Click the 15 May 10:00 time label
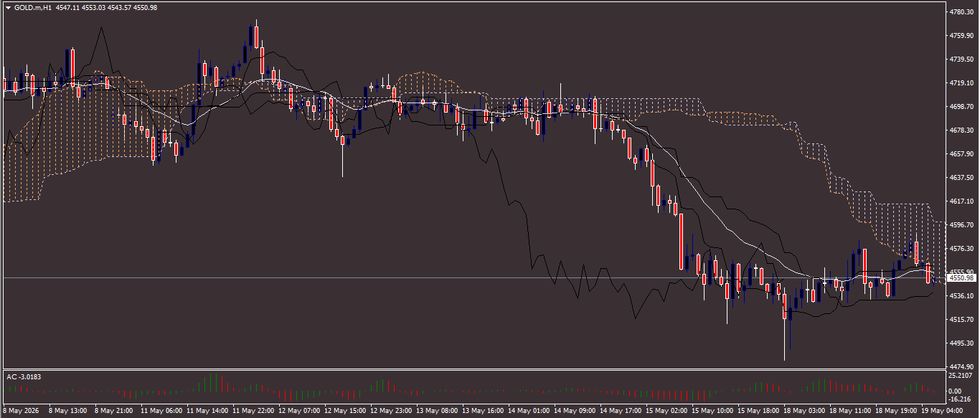This screenshot has width=980, height=418. [712, 412]
